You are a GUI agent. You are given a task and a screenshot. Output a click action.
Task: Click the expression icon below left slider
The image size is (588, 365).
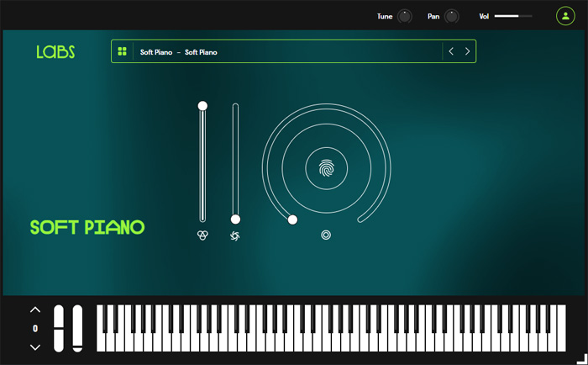202,235
